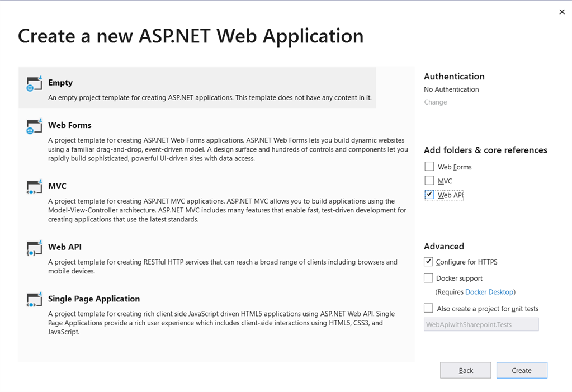The width and height of the screenshot is (572, 392).
Task: Close the dialog with the X
Action: pos(562,12)
